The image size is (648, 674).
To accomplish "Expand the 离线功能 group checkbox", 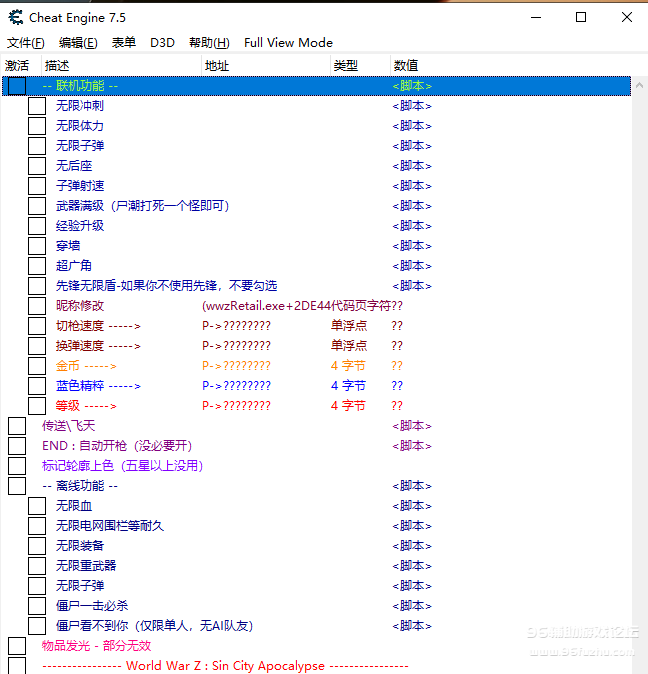I will click(x=17, y=486).
